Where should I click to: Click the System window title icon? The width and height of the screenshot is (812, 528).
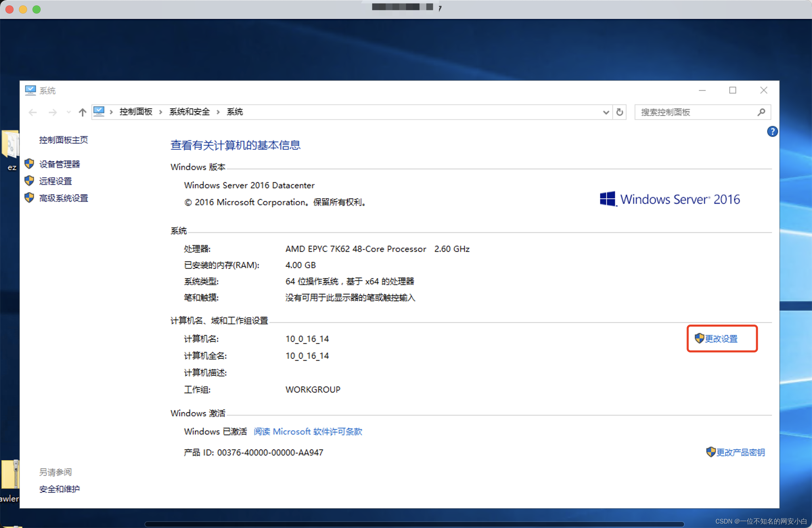click(30, 90)
